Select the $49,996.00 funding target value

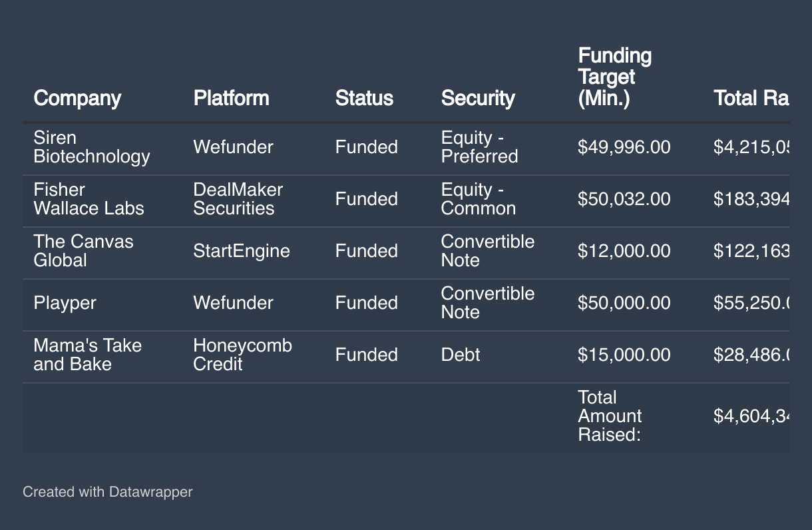pyautogui.click(x=624, y=147)
